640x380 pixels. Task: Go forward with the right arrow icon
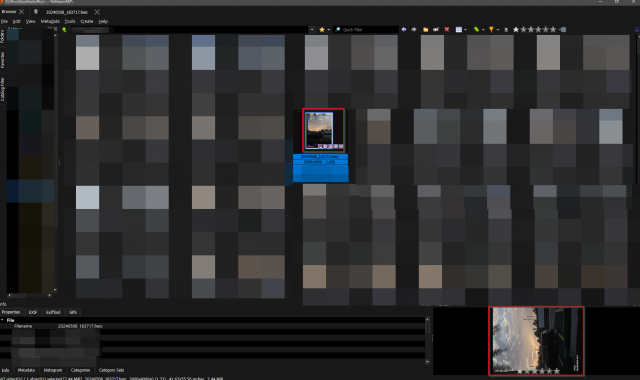pyautogui.click(x=414, y=29)
